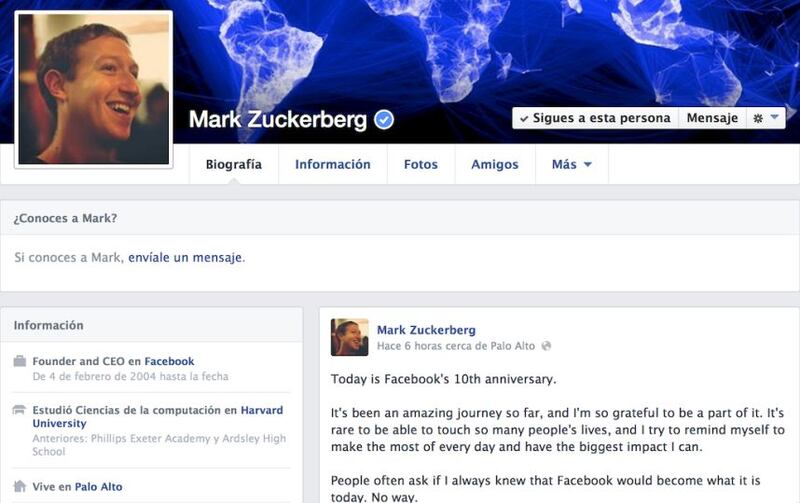This screenshot has width=800, height=503.
Task: Select the Amigos tab
Action: click(x=494, y=164)
